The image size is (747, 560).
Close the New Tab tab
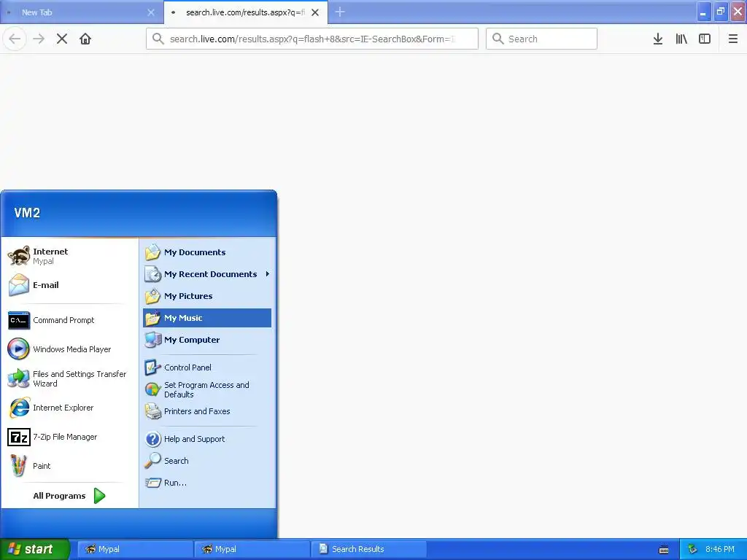point(151,12)
